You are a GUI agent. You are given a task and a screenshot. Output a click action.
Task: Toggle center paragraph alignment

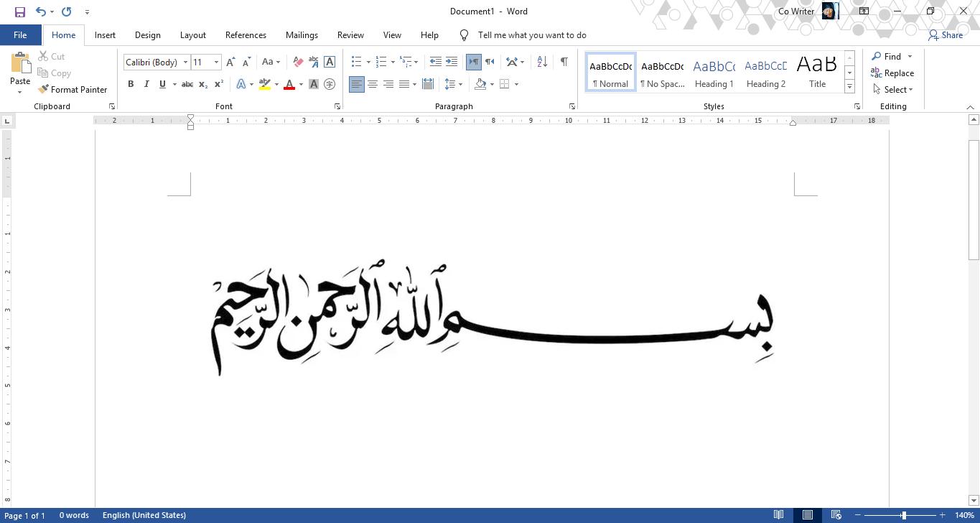pos(373,84)
